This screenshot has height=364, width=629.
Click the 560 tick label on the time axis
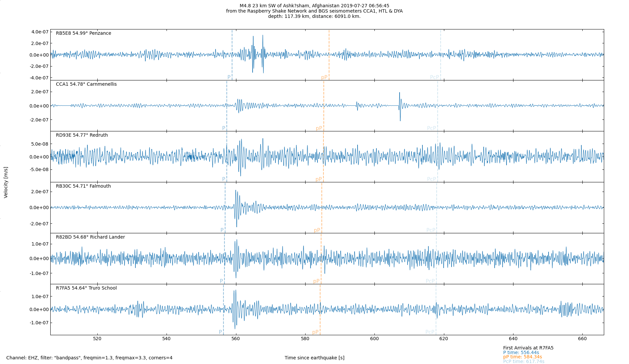pos(236,339)
